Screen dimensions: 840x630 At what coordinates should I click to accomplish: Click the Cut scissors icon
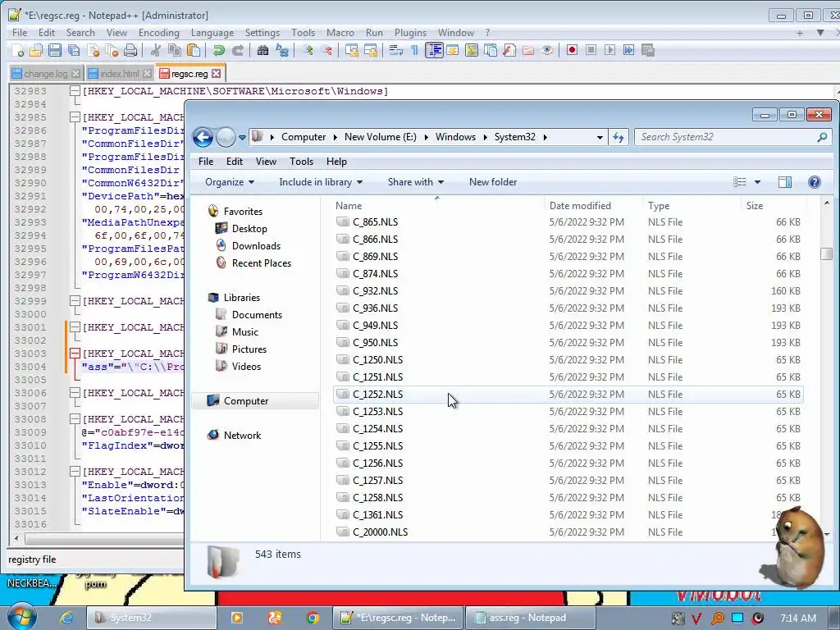(x=155, y=50)
